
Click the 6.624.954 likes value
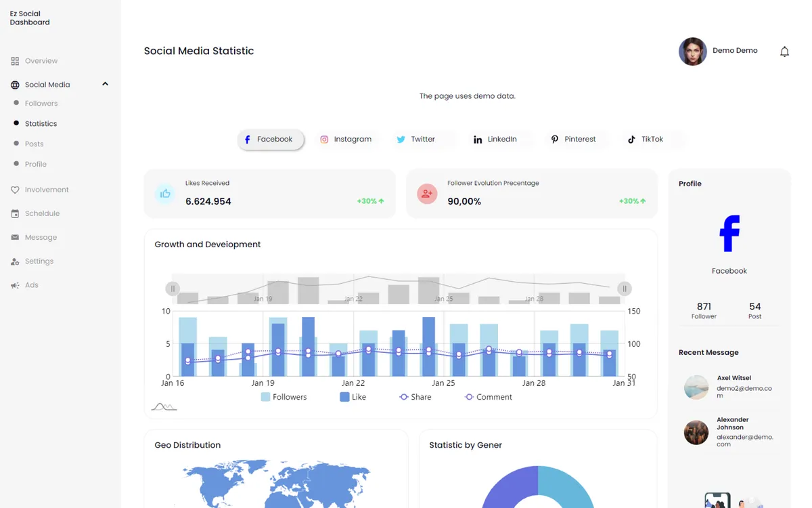(208, 202)
